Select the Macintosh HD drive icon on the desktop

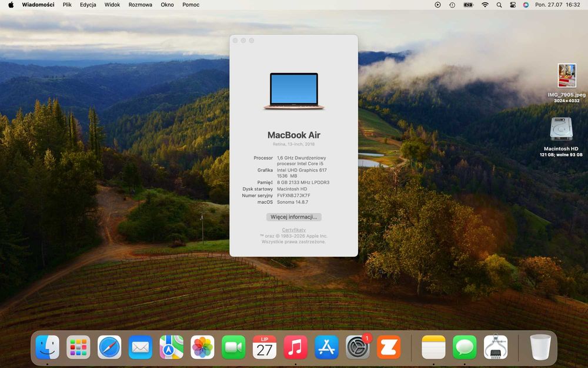561,130
